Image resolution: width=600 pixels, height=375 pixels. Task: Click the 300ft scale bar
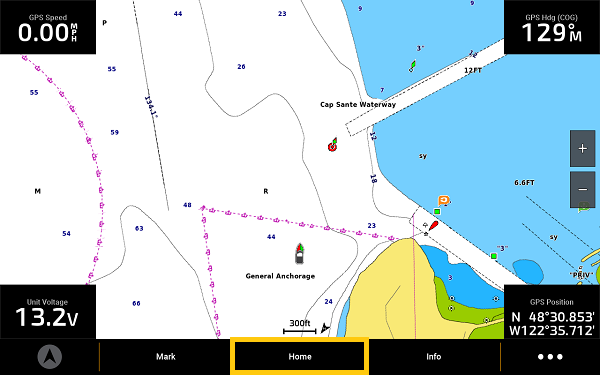(x=300, y=327)
